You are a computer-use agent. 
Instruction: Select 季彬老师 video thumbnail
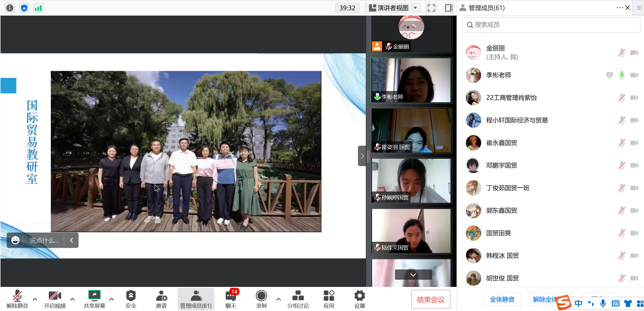point(411,80)
